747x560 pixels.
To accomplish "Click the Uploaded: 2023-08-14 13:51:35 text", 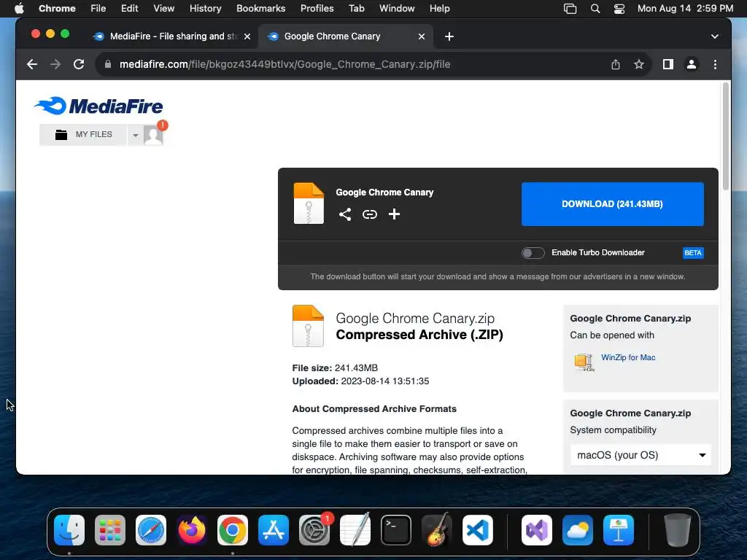I will point(360,381).
